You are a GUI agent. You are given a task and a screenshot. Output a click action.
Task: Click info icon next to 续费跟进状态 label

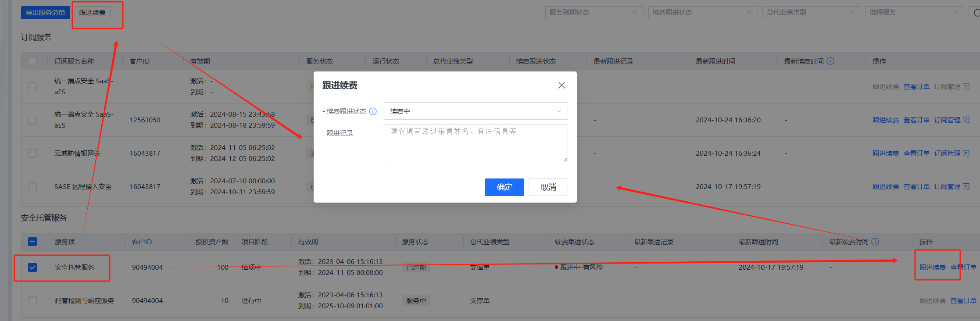[373, 111]
